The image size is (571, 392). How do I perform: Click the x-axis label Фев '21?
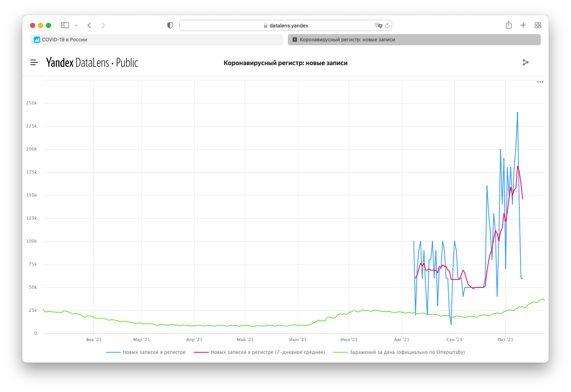tap(94, 340)
